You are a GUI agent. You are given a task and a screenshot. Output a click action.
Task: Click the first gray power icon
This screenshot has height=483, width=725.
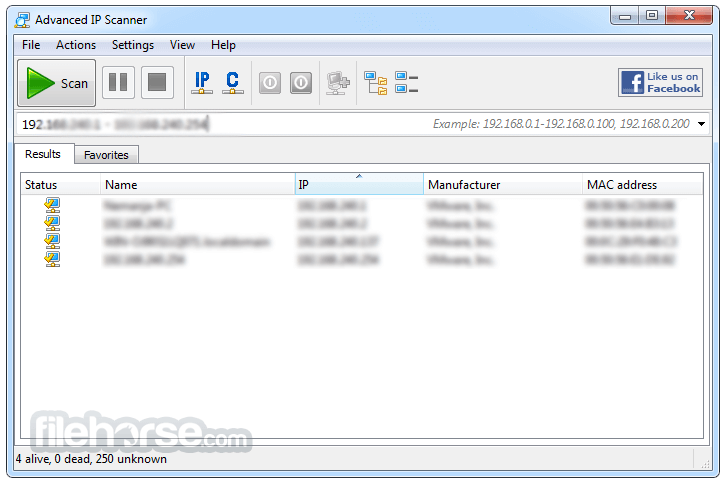pyautogui.click(x=270, y=83)
